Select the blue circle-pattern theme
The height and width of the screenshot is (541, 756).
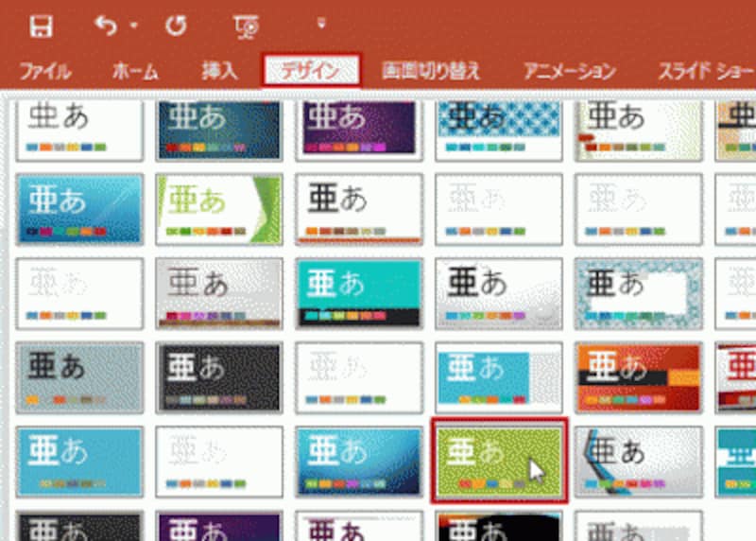pos(499,131)
